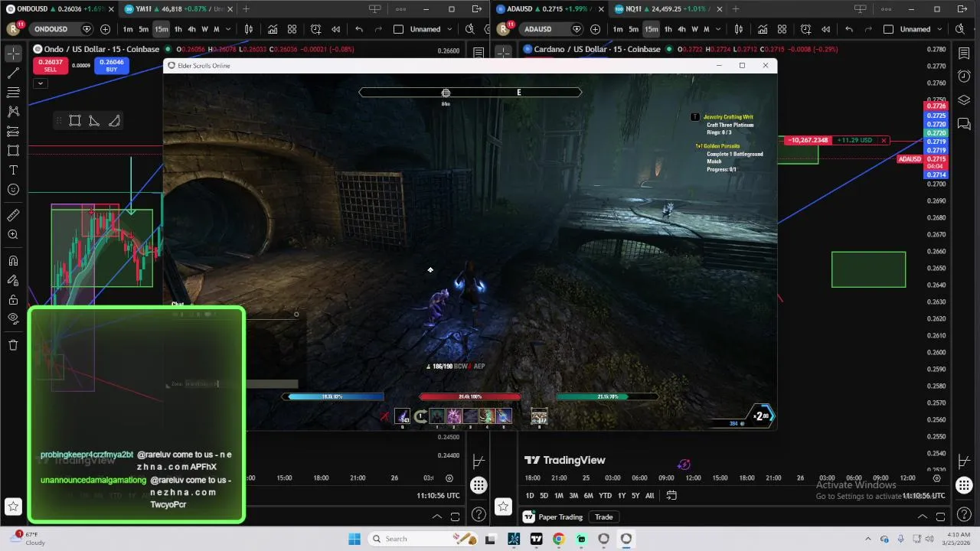Select 5m interval in ONDOUSD toolbar
The height and width of the screenshot is (551, 980).
click(x=144, y=29)
